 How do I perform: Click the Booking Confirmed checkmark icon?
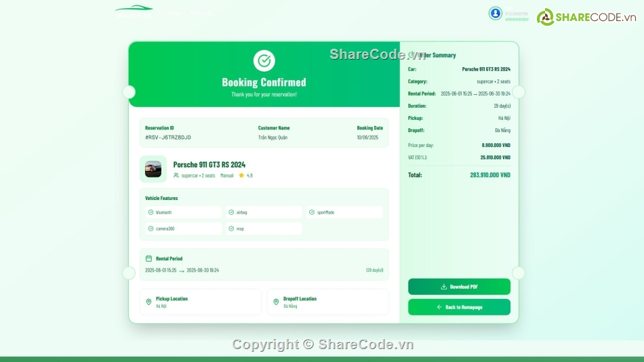coord(264,61)
